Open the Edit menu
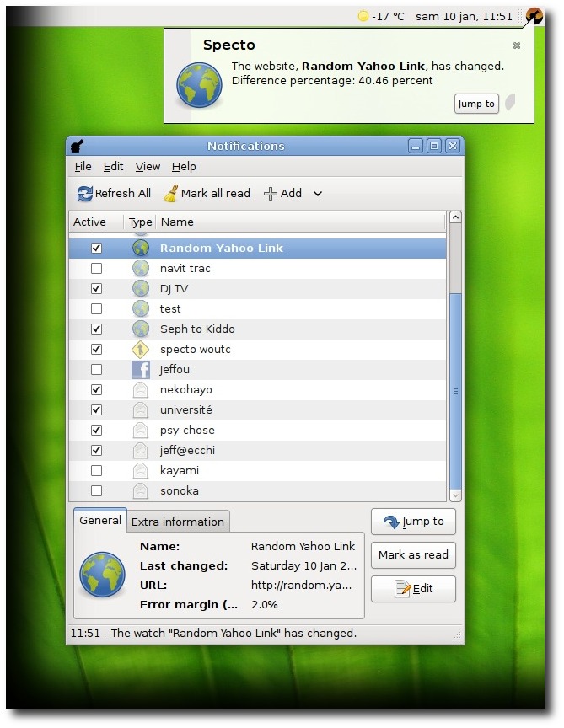Viewport: 564px width, 728px height. (x=113, y=166)
